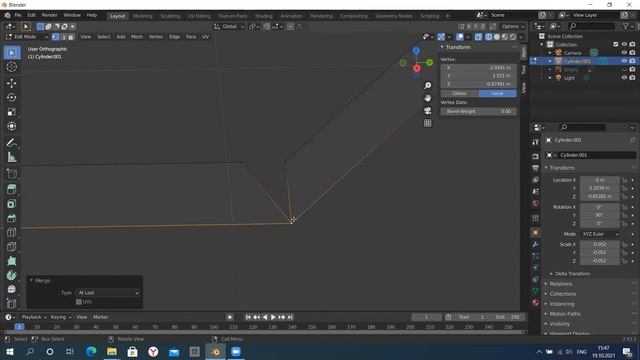Open Merge Type At Last dropdown
Image resolution: width=640 pixels, height=360 pixels.
point(108,293)
